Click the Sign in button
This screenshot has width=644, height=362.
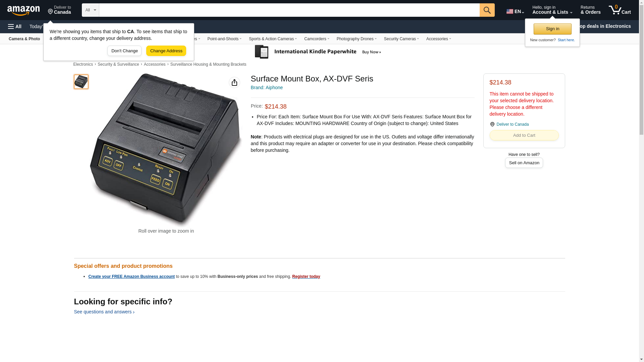552,29
